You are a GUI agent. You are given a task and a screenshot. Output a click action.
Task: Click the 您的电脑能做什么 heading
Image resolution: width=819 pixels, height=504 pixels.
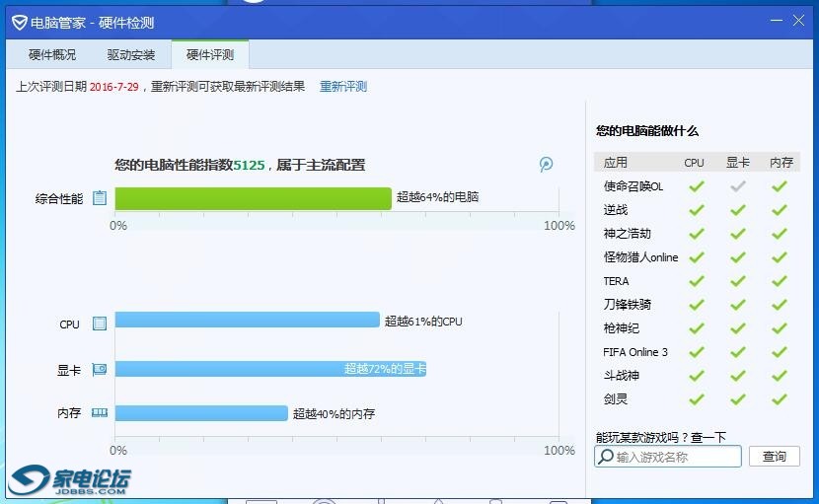[647, 130]
